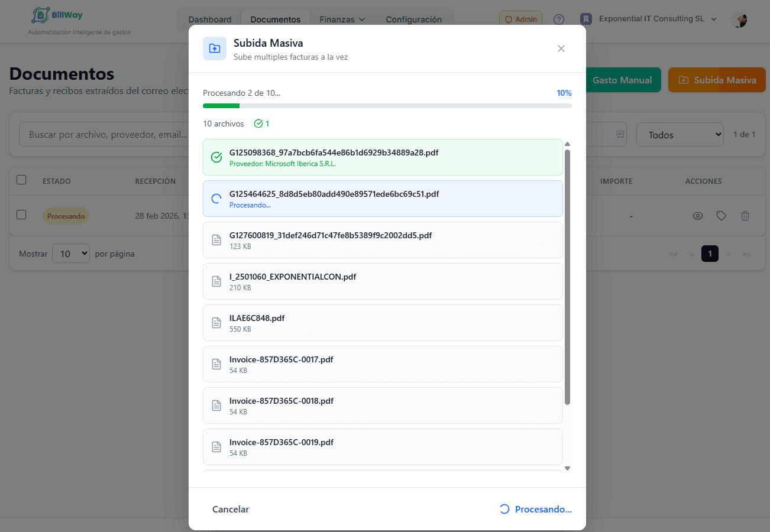Open the help question mark icon

tap(558, 20)
